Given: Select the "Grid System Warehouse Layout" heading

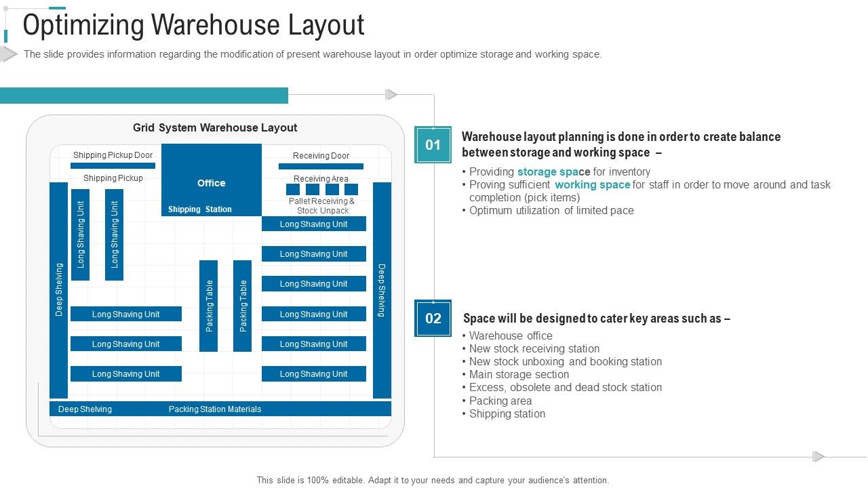Looking at the screenshot, I should pyautogui.click(x=215, y=127).
